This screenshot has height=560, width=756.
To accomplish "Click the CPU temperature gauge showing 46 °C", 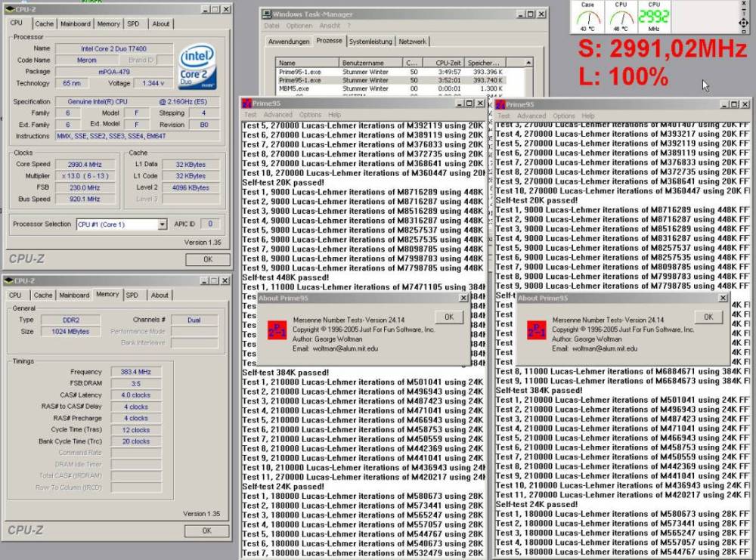I will 621,17.
